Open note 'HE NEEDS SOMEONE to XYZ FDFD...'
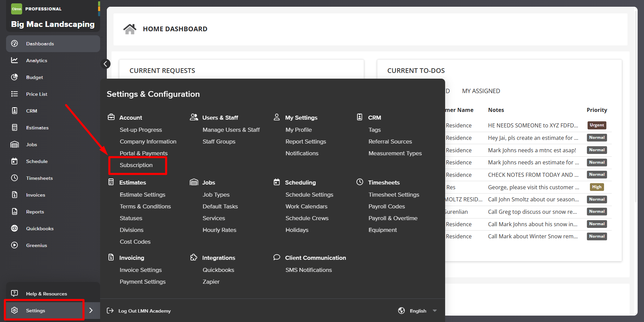 [x=533, y=125]
